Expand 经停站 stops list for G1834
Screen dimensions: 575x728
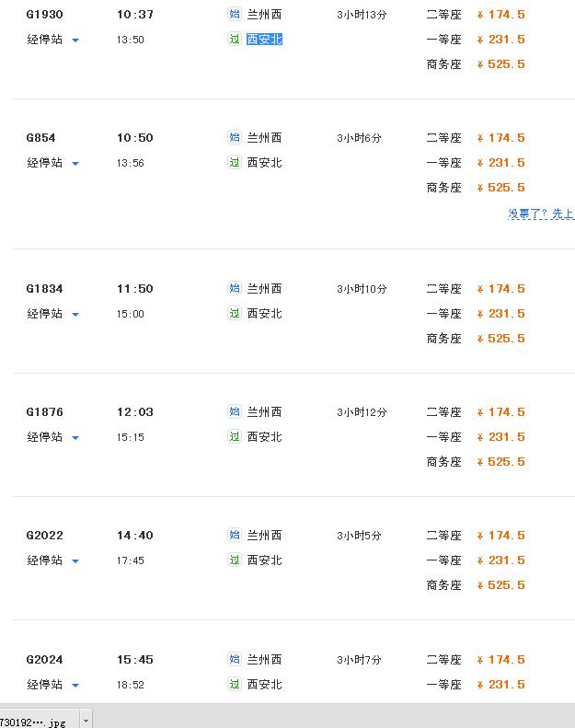tap(53, 314)
